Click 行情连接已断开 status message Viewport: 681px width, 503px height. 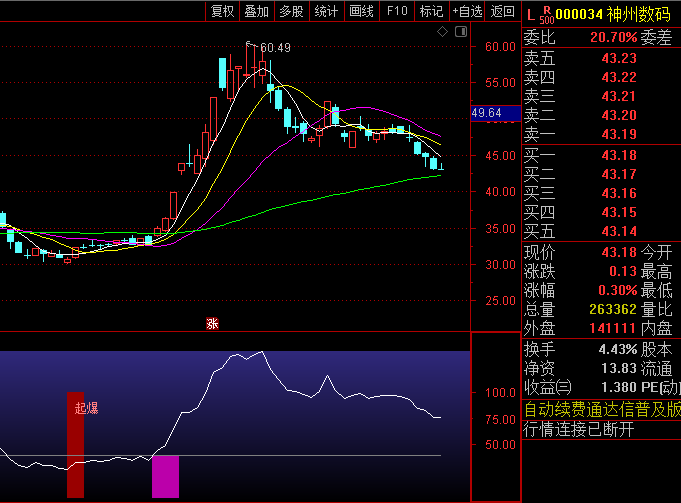[x=579, y=430]
